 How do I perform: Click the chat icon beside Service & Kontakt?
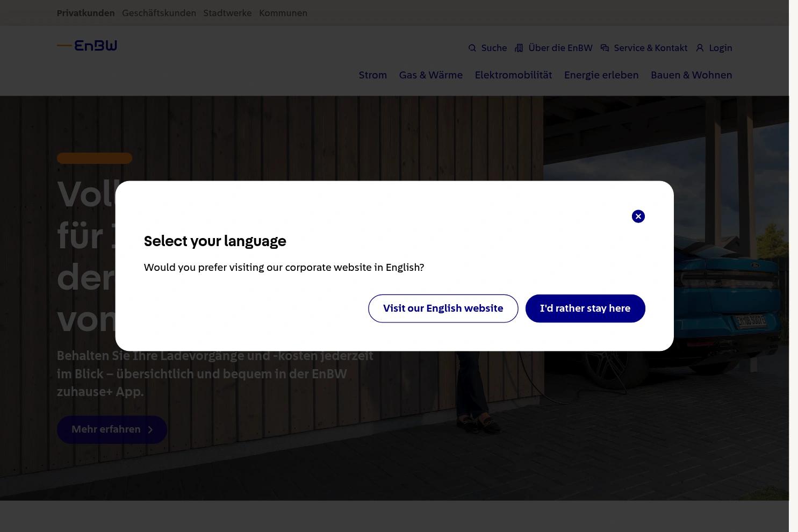[x=605, y=48]
